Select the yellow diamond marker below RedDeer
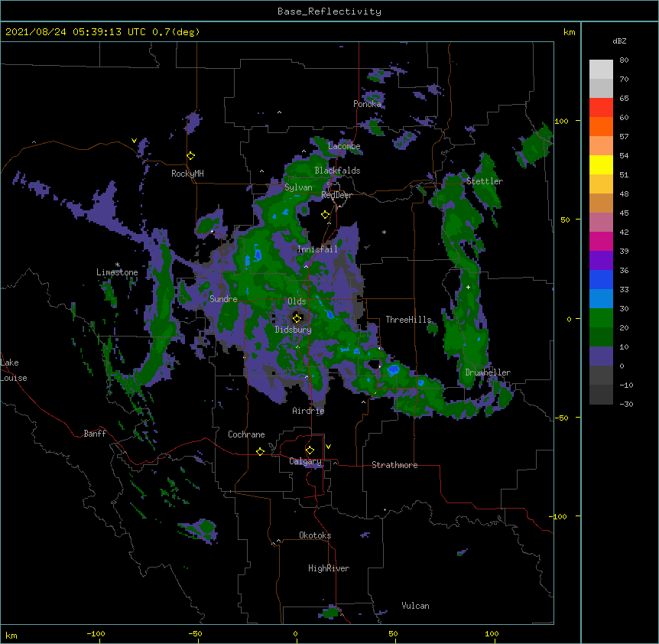The image size is (659, 644). 326,215
